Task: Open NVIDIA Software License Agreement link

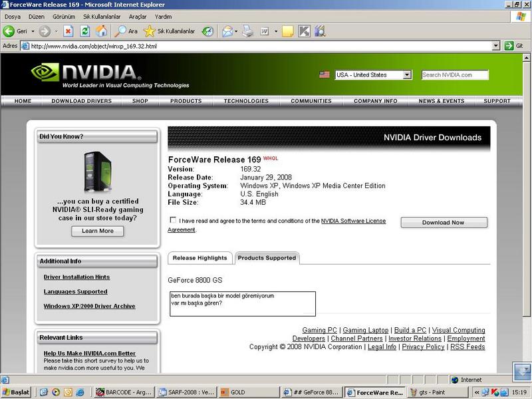Action: point(353,221)
